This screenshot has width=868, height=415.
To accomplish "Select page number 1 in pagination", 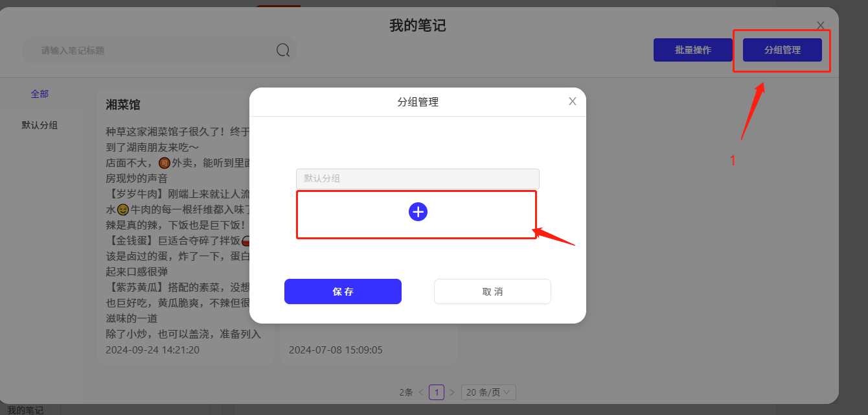I will click(x=437, y=392).
